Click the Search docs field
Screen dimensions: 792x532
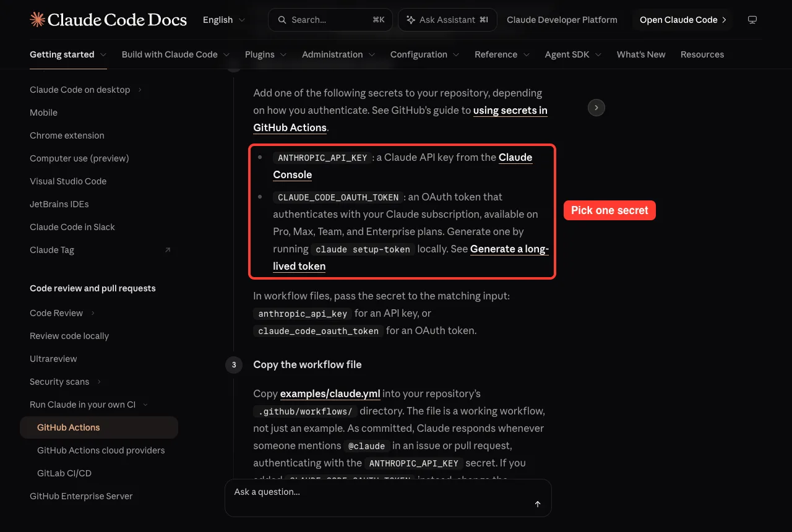[330, 20]
